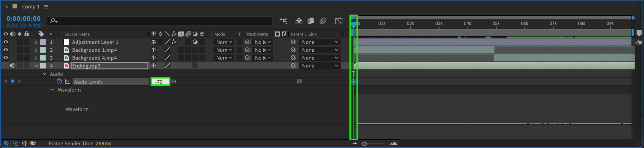Select the Comp 1 tab
This screenshot has width=644, height=148.
click(x=31, y=6)
